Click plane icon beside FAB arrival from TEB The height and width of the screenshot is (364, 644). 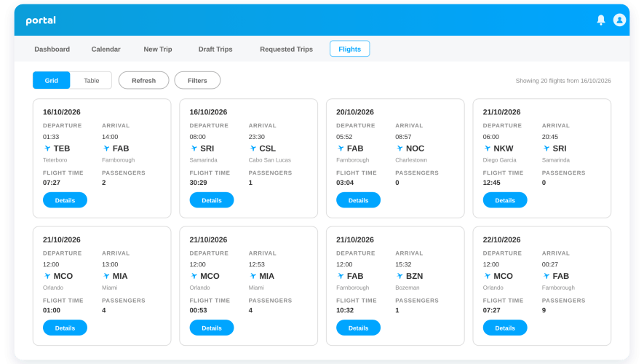point(106,149)
